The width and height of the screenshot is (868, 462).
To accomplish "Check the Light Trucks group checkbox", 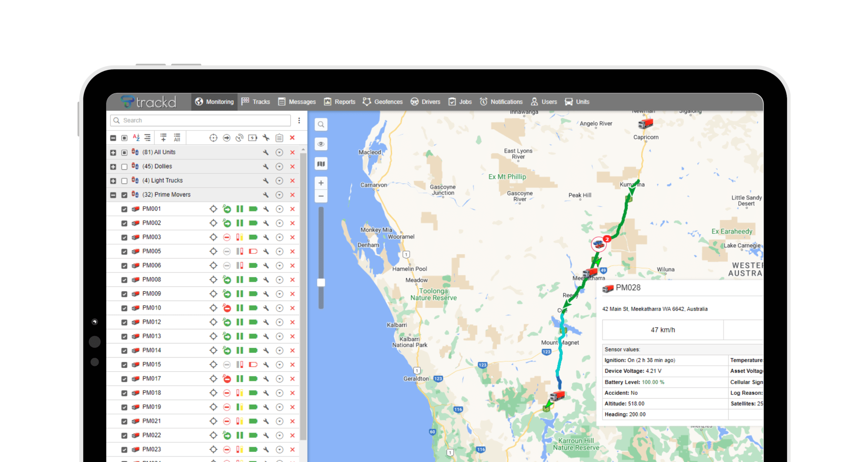I will point(124,181).
